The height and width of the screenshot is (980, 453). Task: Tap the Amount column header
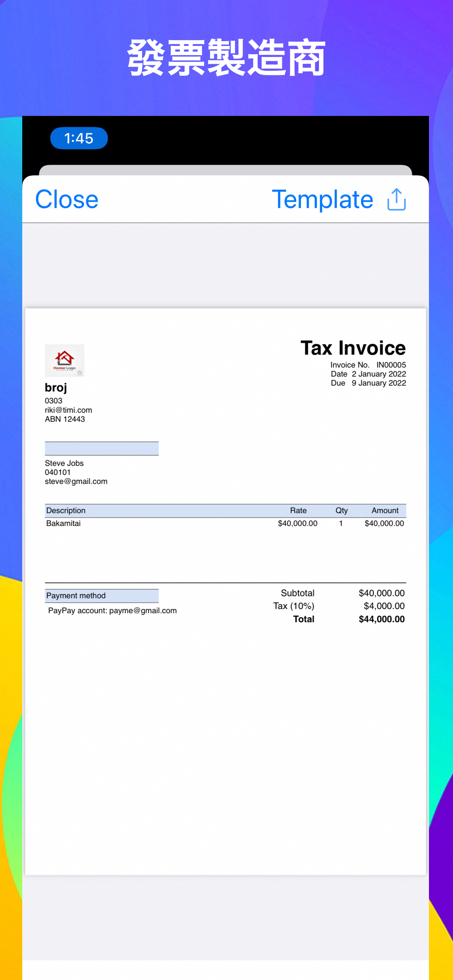[x=385, y=510]
